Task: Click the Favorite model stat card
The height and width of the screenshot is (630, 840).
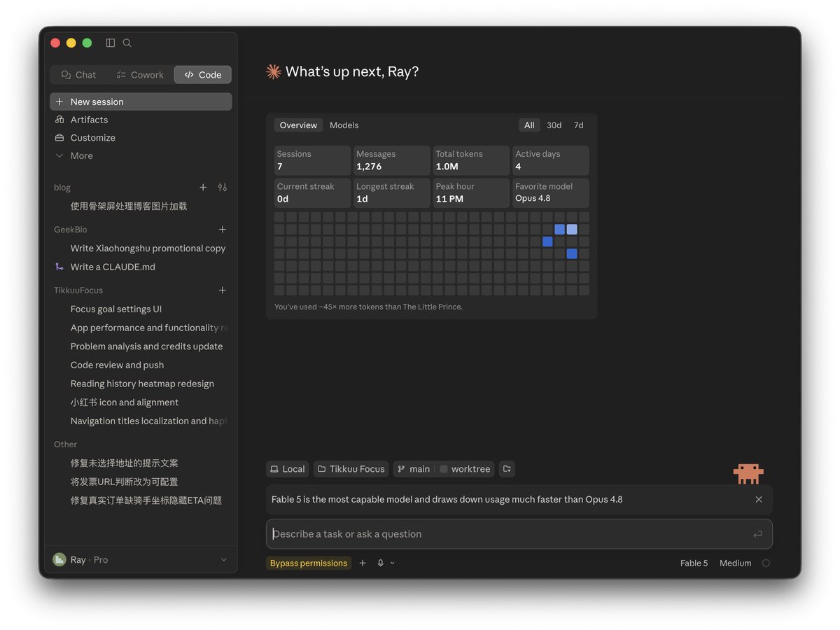Action: tap(551, 192)
